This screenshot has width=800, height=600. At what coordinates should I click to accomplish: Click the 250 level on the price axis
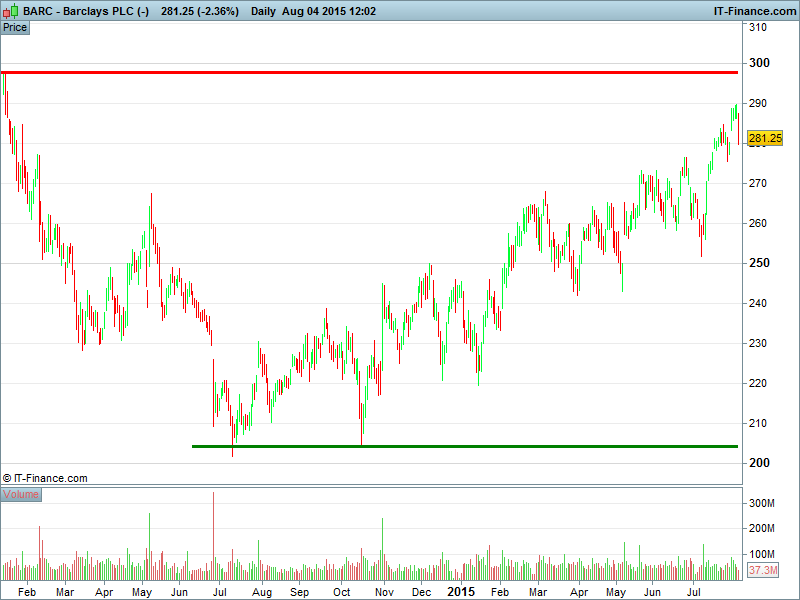[758, 263]
